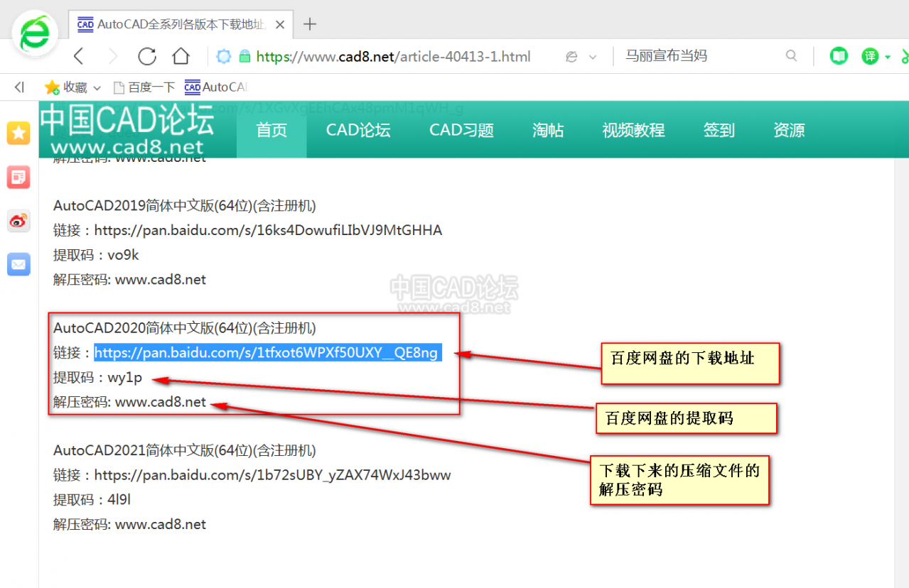The width and height of the screenshot is (909, 588).
Task: Click 解压密码 line under AutoCAD2021
Action: pyautogui.click(x=129, y=525)
